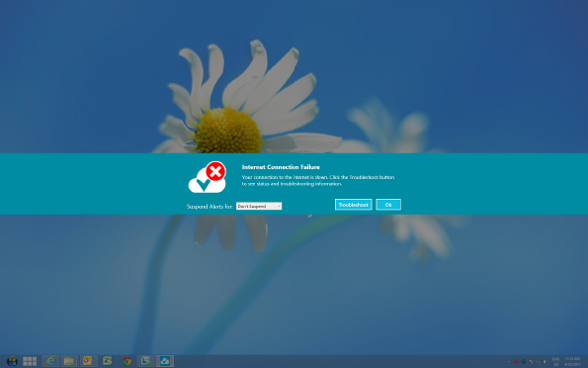Screen dimensions: 588x368
Task: Click the speaker volume tray icon
Action: point(546,362)
